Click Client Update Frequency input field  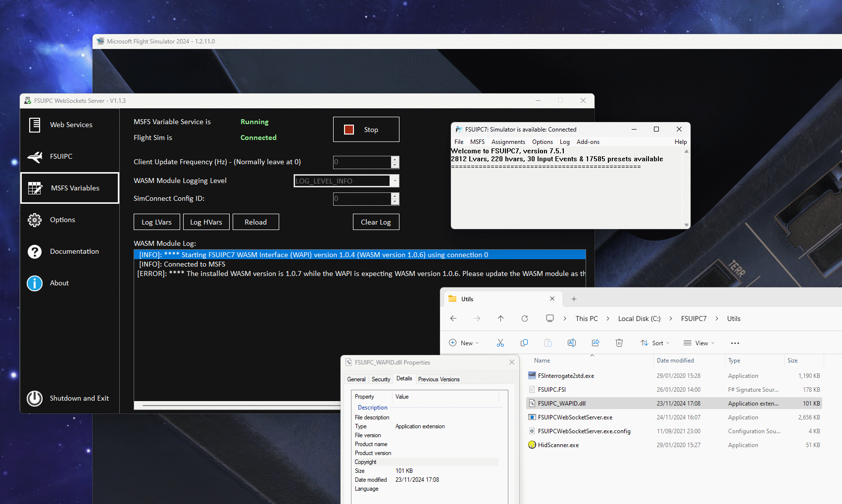point(362,162)
